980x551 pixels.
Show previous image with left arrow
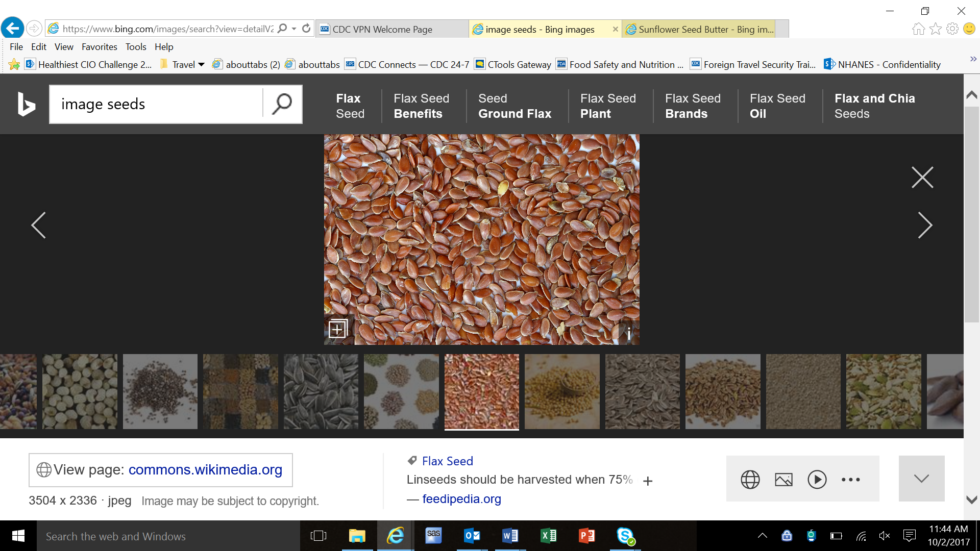pyautogui.click(x=38, y=225)
